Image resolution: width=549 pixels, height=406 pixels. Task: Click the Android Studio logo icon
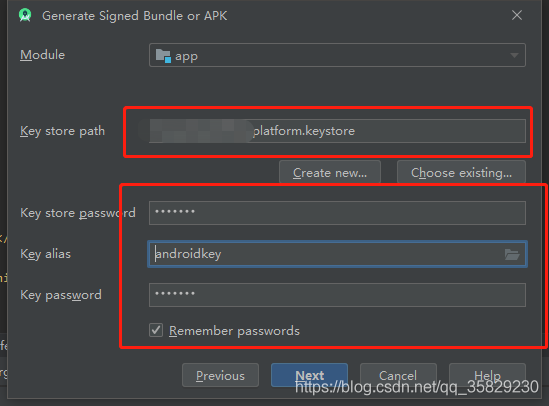(25, 15)
